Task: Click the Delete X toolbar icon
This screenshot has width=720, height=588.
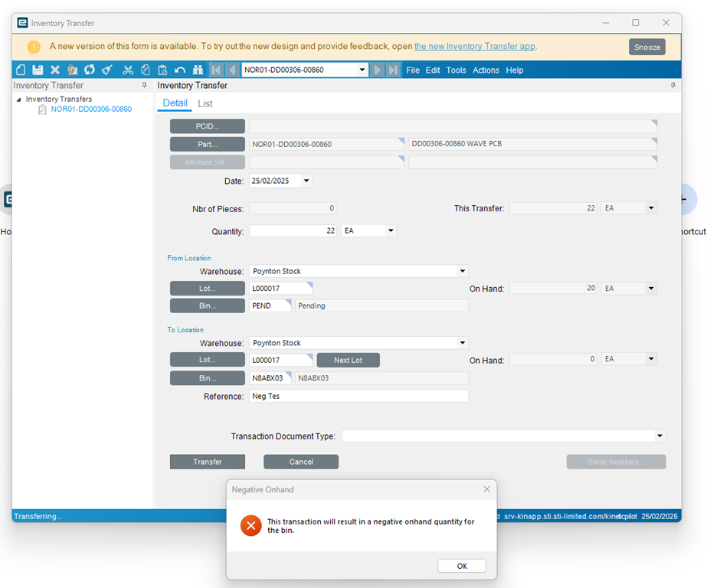Action: (55, 70)
